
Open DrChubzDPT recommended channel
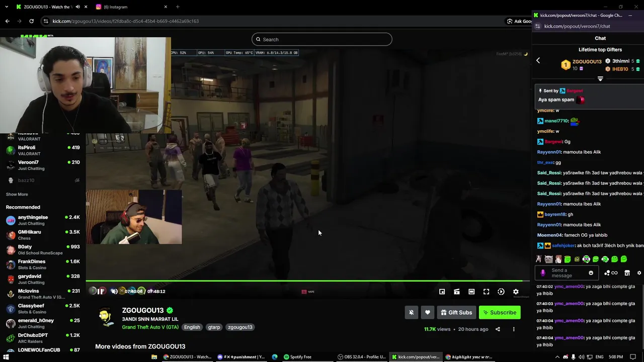coord(43,338)
